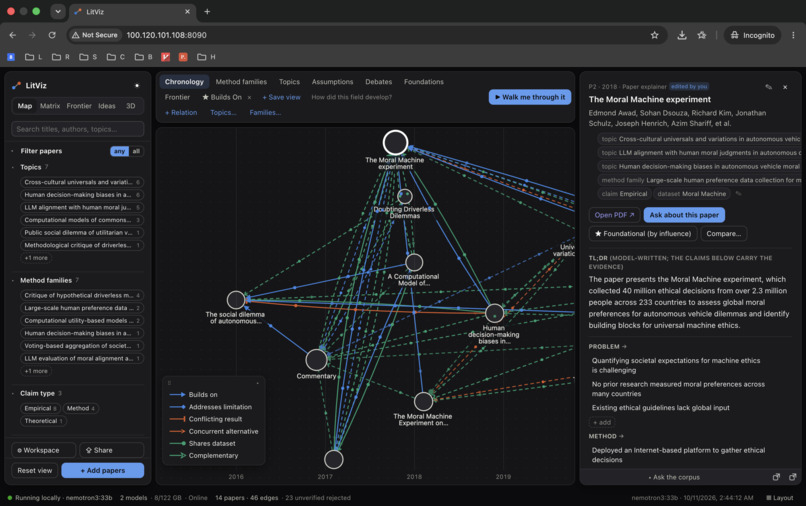This screenshot has width=806, height=506.
Task: Close the paper explainer panel
Action: tap(785, 87)
